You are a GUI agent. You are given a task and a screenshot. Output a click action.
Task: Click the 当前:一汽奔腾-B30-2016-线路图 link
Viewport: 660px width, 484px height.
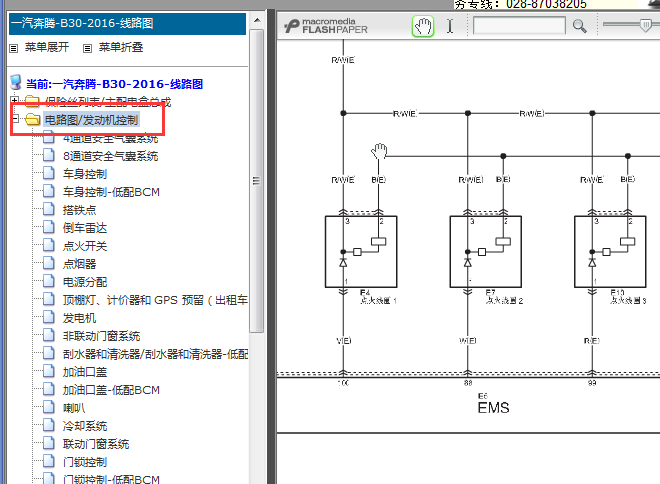click(x=114, y=84)
